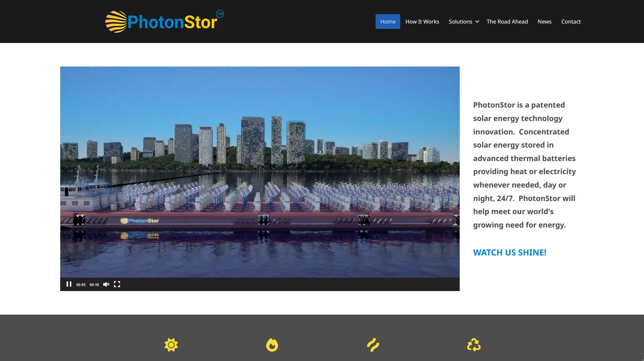644x361 pixels.
Task: Open the Contact page
Action: [571, 22]
